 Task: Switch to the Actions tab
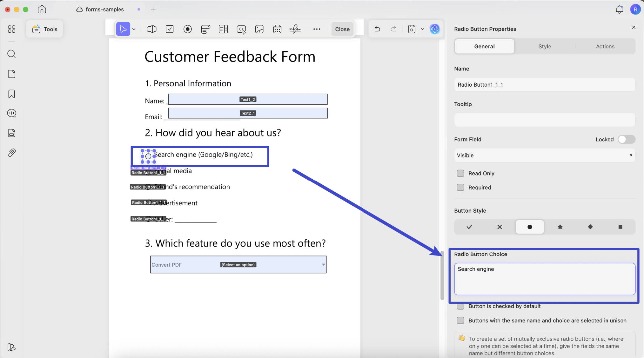point(605,46)
